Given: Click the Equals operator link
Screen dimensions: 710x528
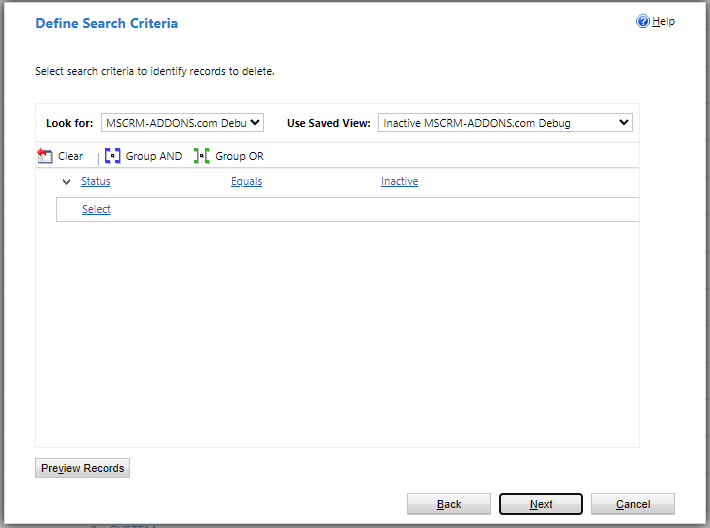Looking at the screenshot, I should pos(246,181).
